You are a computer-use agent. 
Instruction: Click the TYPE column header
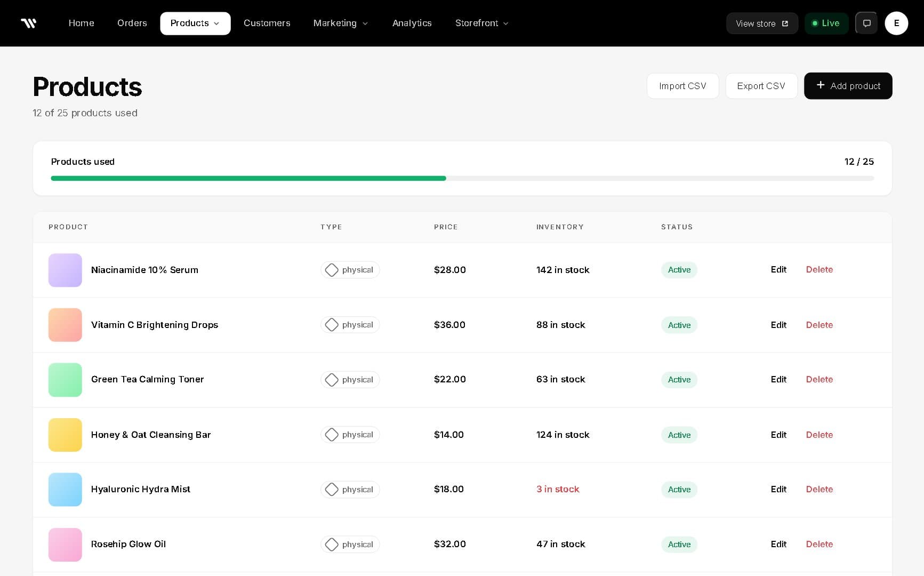pyautogui.click(x=331, y=227)
